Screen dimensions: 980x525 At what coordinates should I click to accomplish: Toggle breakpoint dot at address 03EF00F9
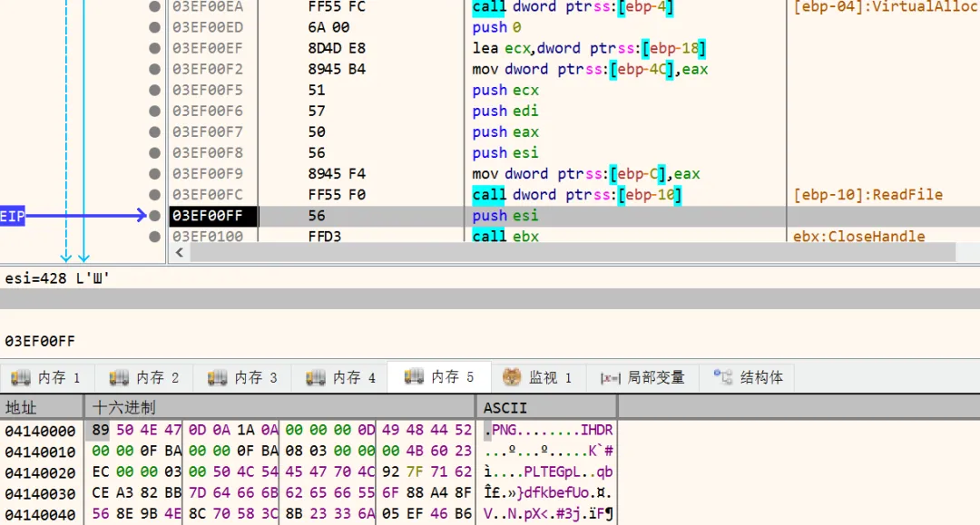point(154,173)
